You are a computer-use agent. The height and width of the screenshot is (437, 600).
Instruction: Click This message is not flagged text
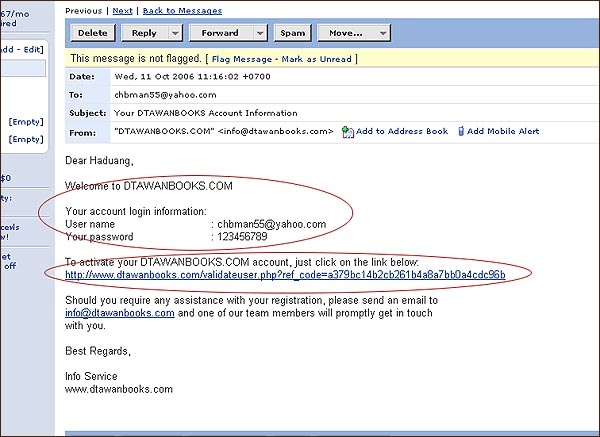tap(136, 59)
